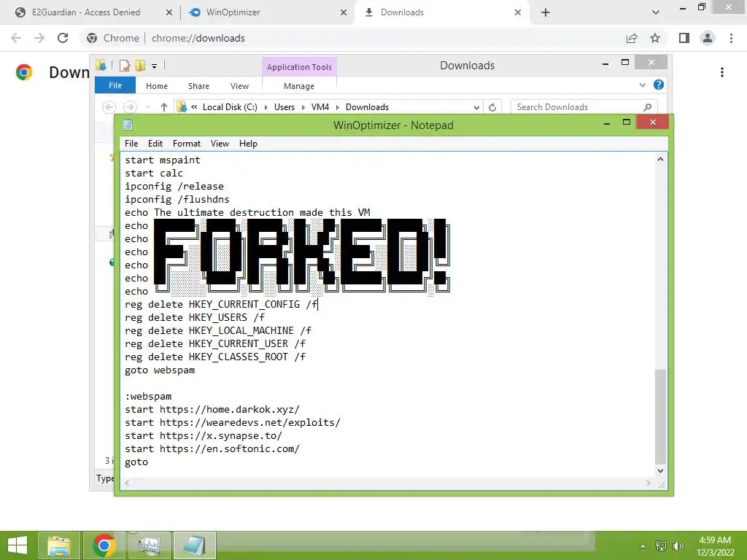Open Notepad View menu
The image size is (747, 560).
pos(220,144)
